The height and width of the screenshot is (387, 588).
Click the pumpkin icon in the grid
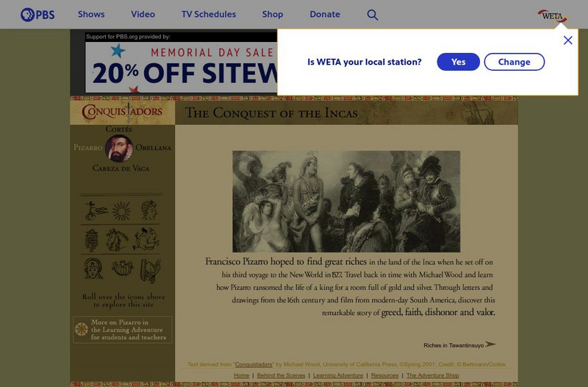pos(123,268)
